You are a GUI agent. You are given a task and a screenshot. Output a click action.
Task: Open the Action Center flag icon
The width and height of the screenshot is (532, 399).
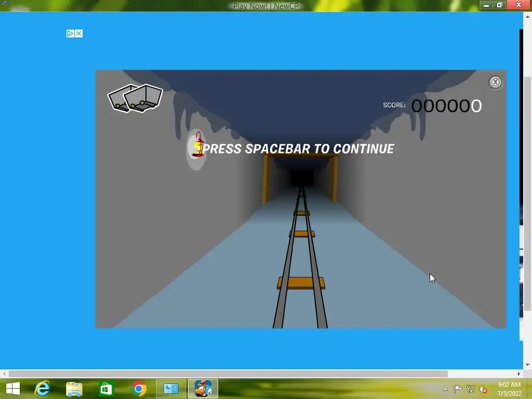pos(458,389)
